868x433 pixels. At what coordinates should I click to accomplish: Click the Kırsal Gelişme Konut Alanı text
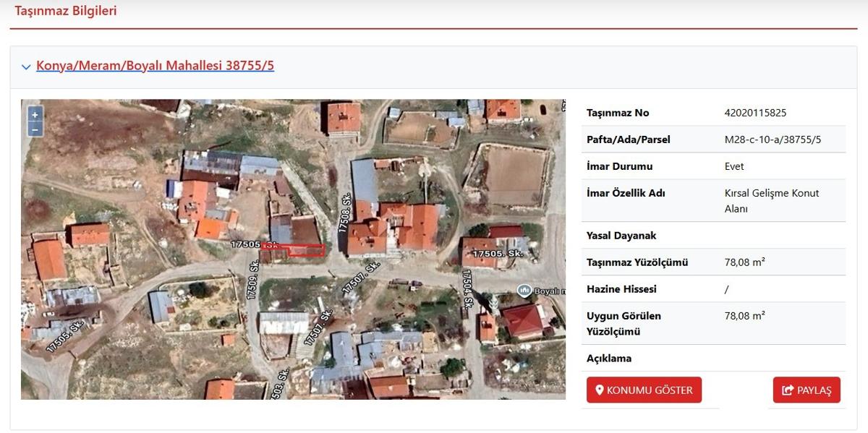pos(772,201)
